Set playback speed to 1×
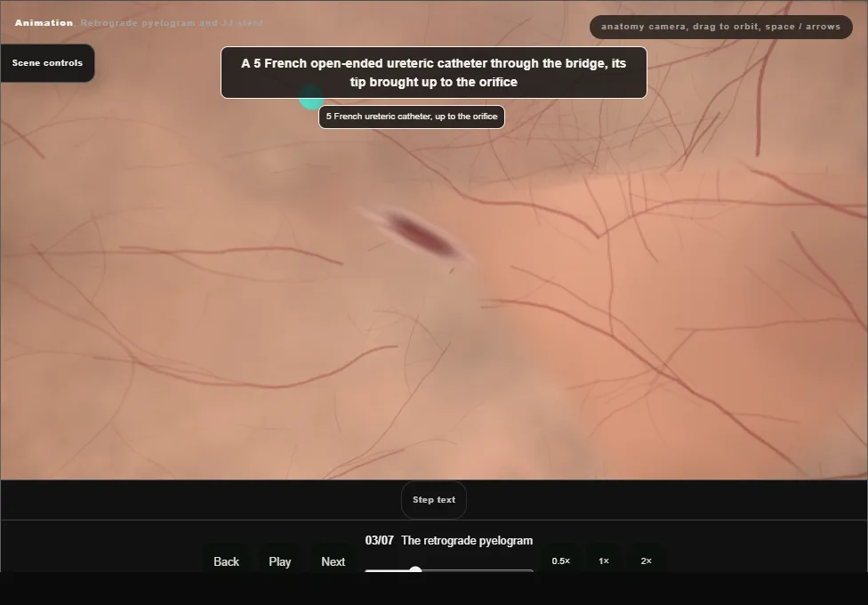The image size is (868, 605). pyautogui.click(x=603, y=561)
